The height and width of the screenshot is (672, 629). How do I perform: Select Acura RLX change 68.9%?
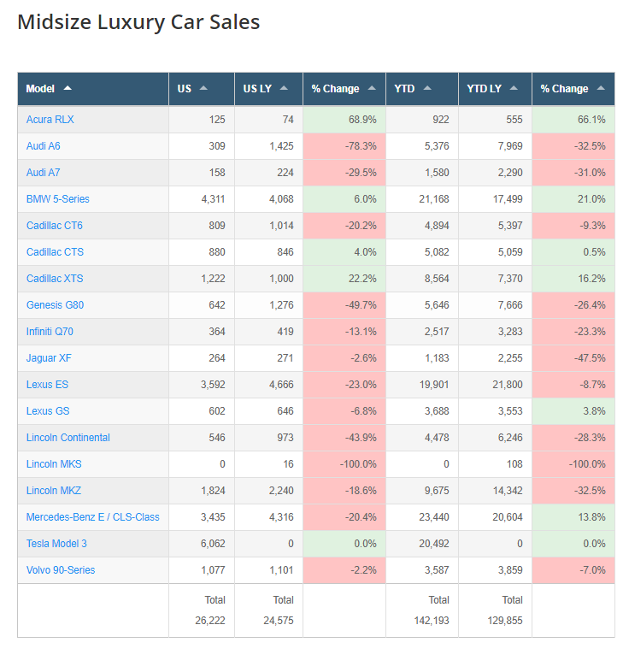(362, 120)
